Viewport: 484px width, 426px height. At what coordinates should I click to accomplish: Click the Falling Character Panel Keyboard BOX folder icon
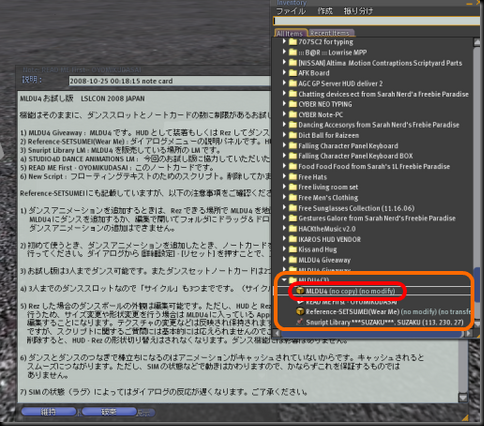(293, 156)
